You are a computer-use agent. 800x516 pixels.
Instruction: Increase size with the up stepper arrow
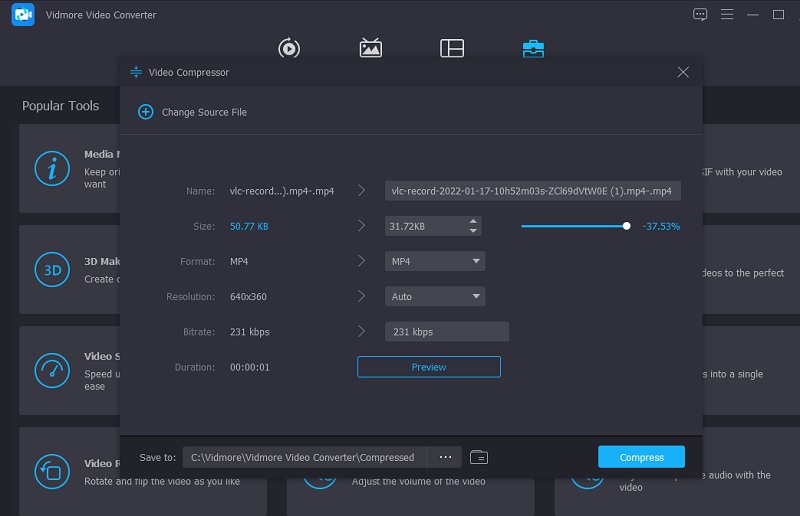coord(473,221)
